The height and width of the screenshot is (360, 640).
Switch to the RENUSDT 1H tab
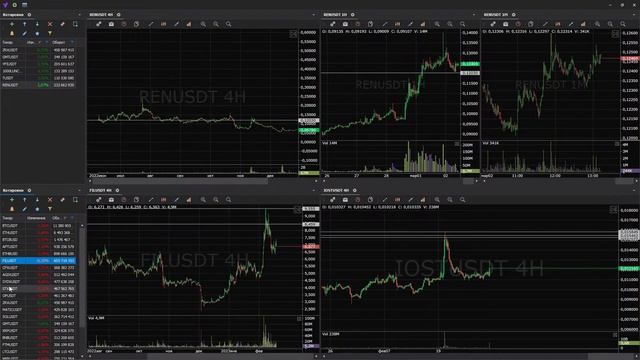point(335,15)
